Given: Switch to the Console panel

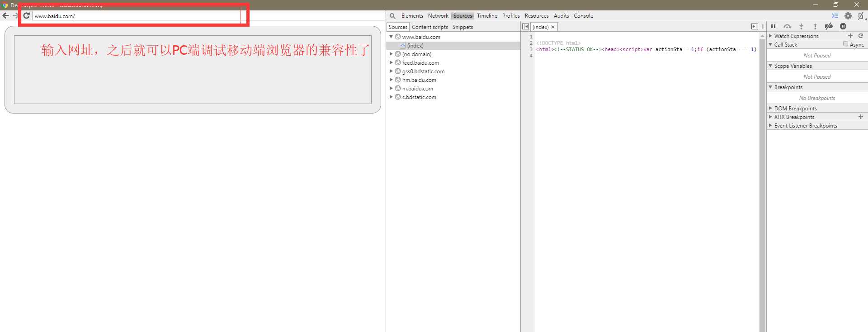Looking at the screenshot, I should pyautogui.click(x=583, y=16).
